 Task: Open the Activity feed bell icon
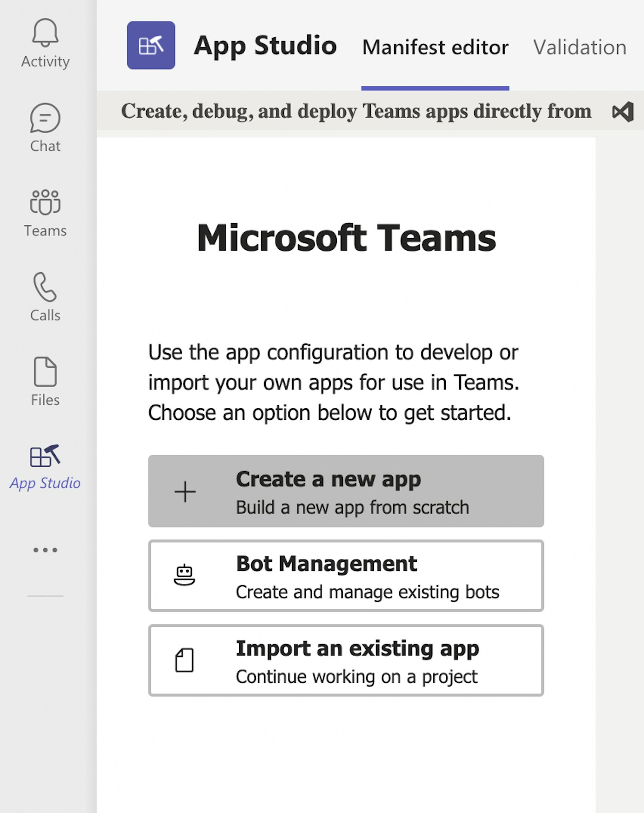pyautogui.click(x=45, y=33)
